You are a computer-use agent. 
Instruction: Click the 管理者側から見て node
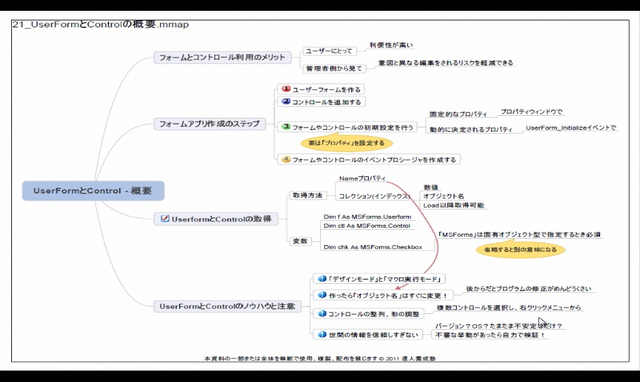pyautogui.click(x=334, y=69)
